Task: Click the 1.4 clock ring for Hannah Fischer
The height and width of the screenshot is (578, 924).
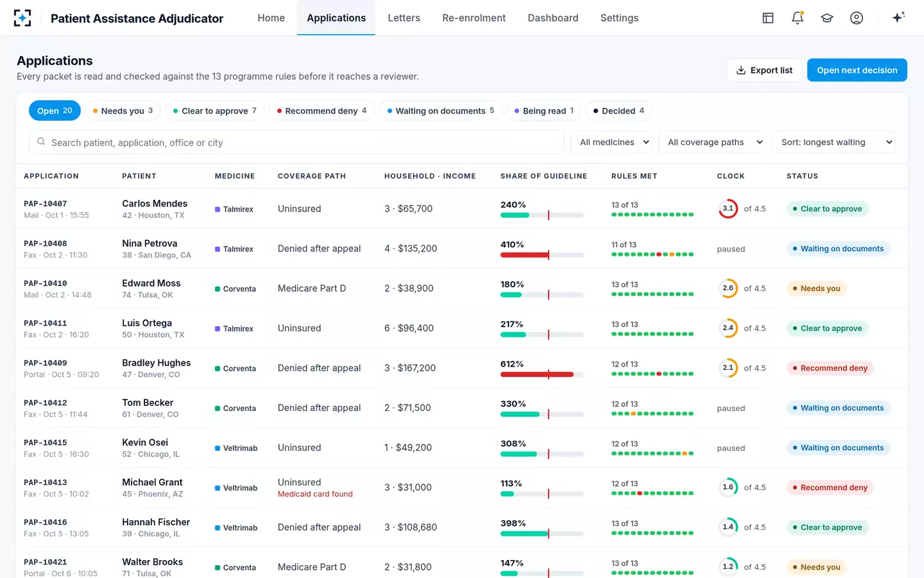Action: coord(728,527)
